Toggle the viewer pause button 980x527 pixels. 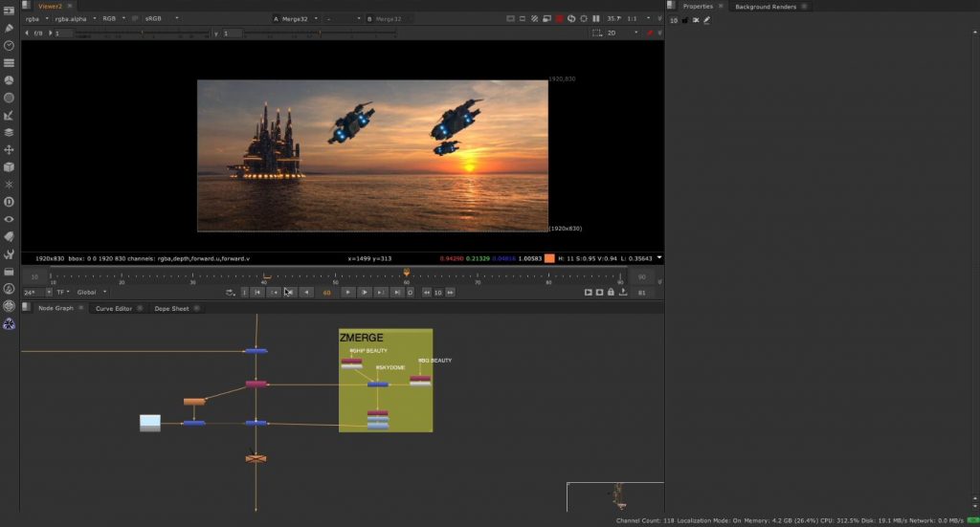(x=596, y=18)
